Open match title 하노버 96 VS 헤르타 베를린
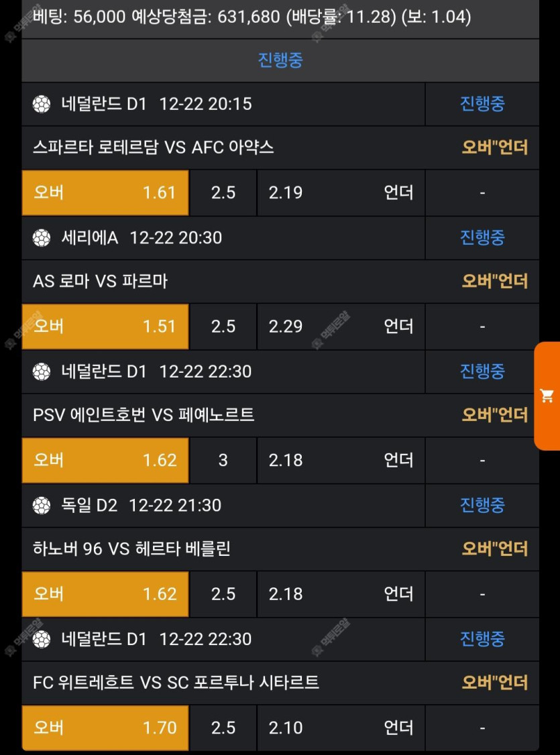The image size is (560, 755). [x=132, y=548]
